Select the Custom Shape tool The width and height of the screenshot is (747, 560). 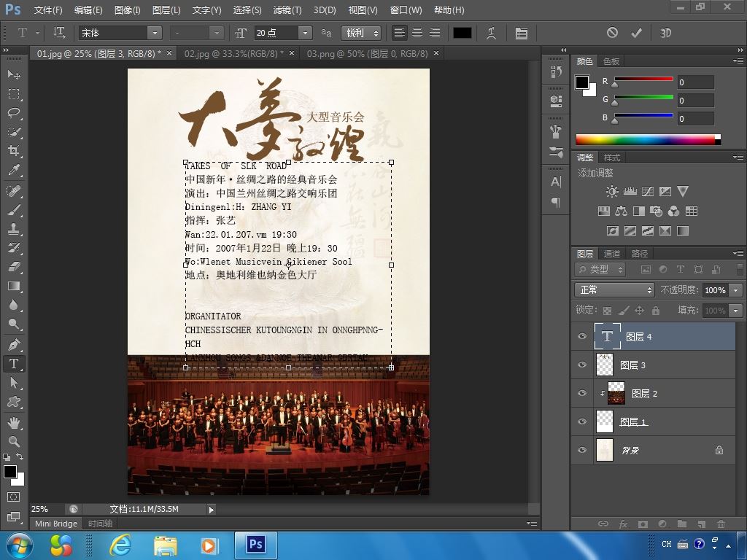pyautogui.click(x=14, y=402)
